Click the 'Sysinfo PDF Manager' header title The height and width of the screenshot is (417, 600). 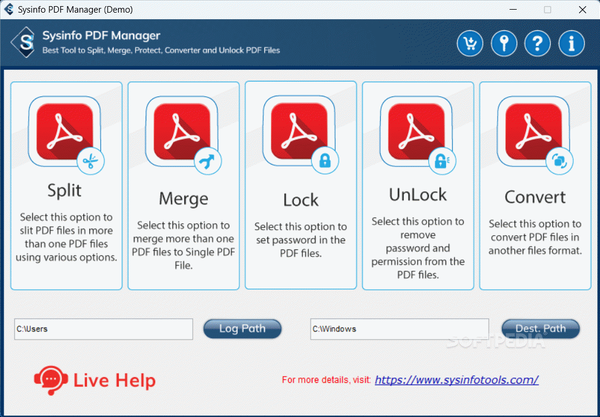pos(101,36)
